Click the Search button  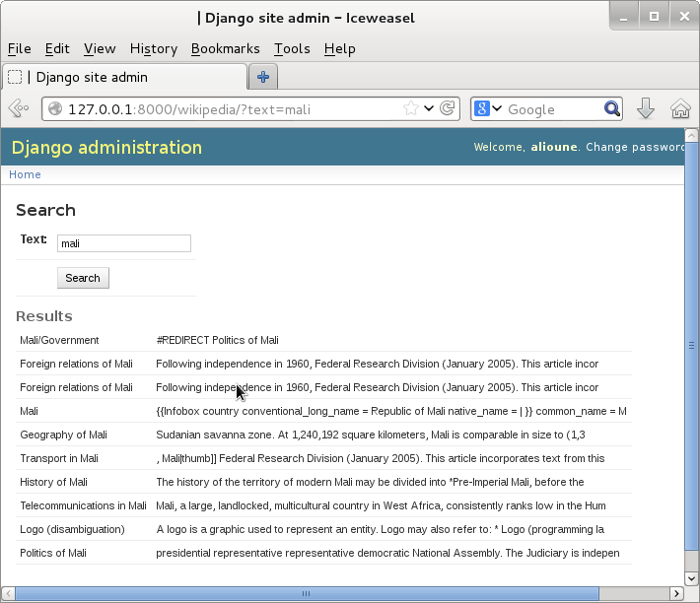83,278
